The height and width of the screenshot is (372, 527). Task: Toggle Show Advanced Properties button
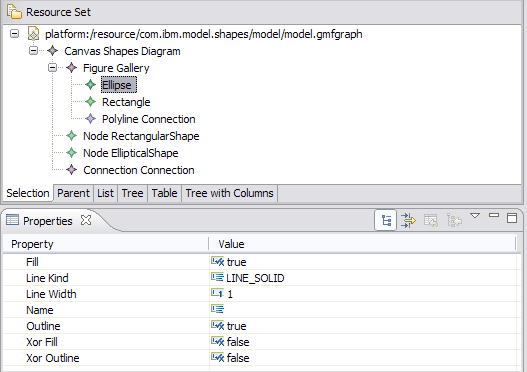(408, 220)
